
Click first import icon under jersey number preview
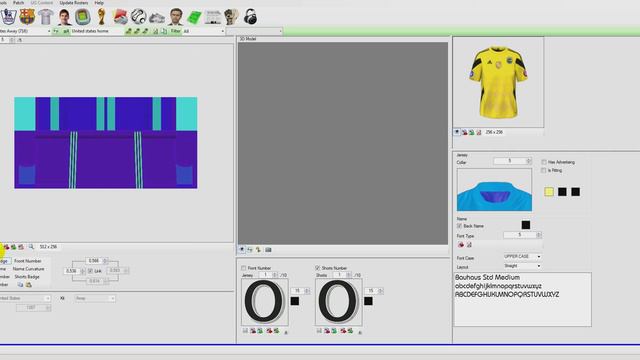(253, 331)
